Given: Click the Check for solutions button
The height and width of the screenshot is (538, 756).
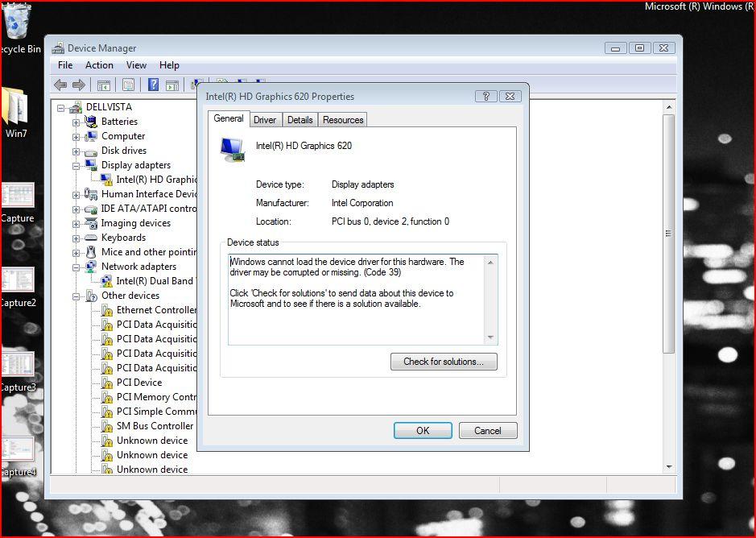Looking at the screenshot, I should (444, 362).
